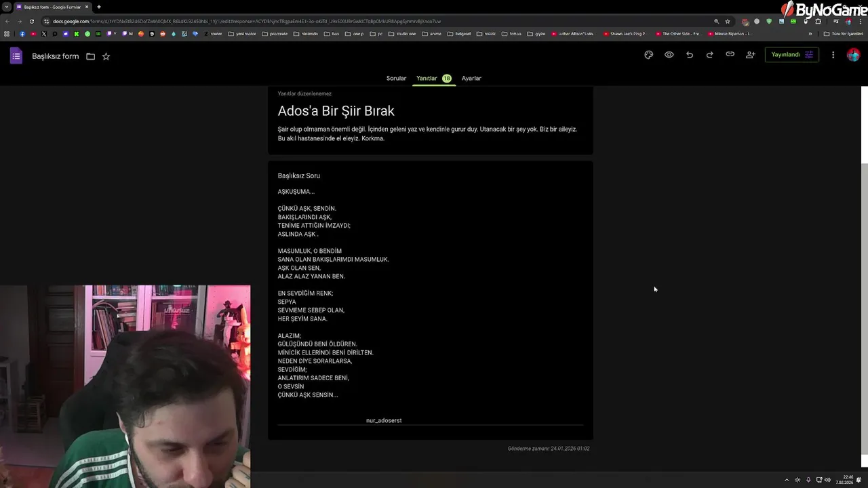Expand the hidden bookmarks chevron
The image size is (868, 488).
[810, 33]
